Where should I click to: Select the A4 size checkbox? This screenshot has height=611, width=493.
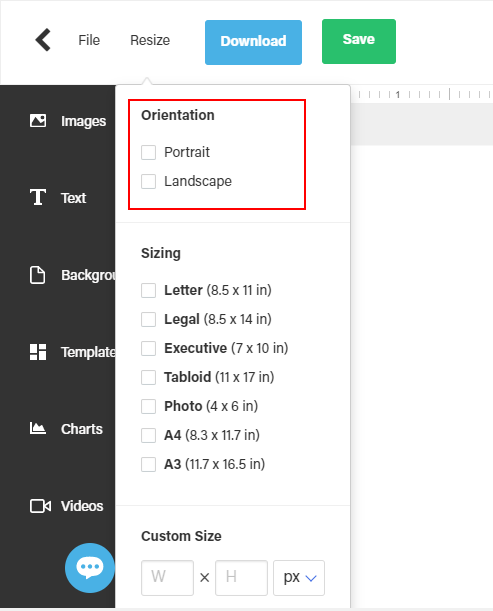coord(148,435)
